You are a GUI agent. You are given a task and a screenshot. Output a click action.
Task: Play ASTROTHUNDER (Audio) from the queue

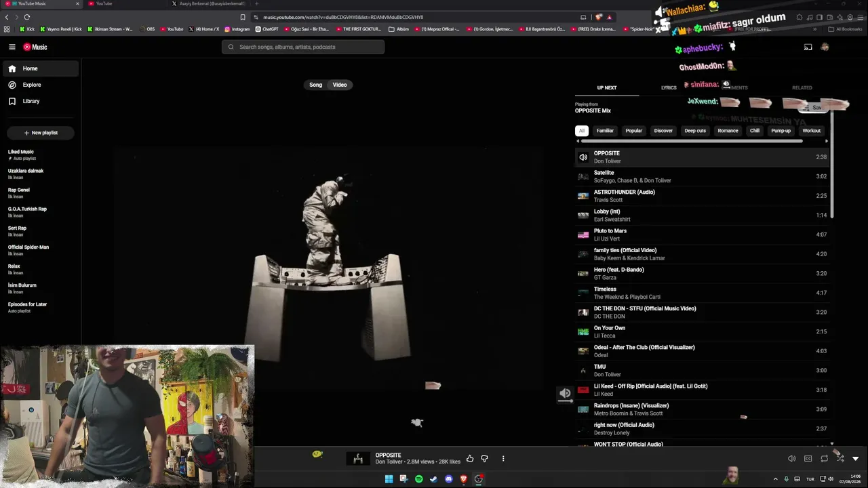(x=702, y=196)
